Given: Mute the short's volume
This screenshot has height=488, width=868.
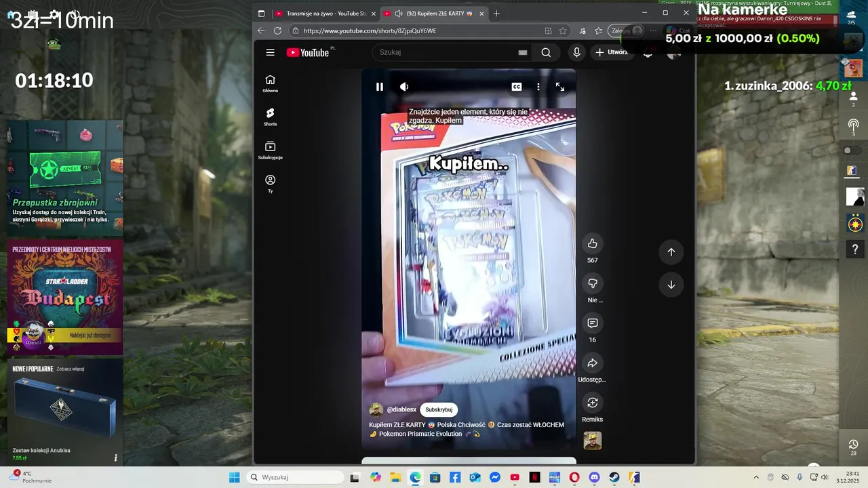Looking at the screenshot, I should tap(404, 87).
